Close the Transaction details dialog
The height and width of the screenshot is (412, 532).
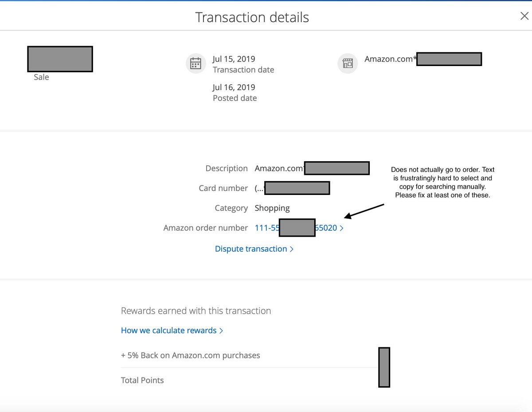tap(524, 17)
